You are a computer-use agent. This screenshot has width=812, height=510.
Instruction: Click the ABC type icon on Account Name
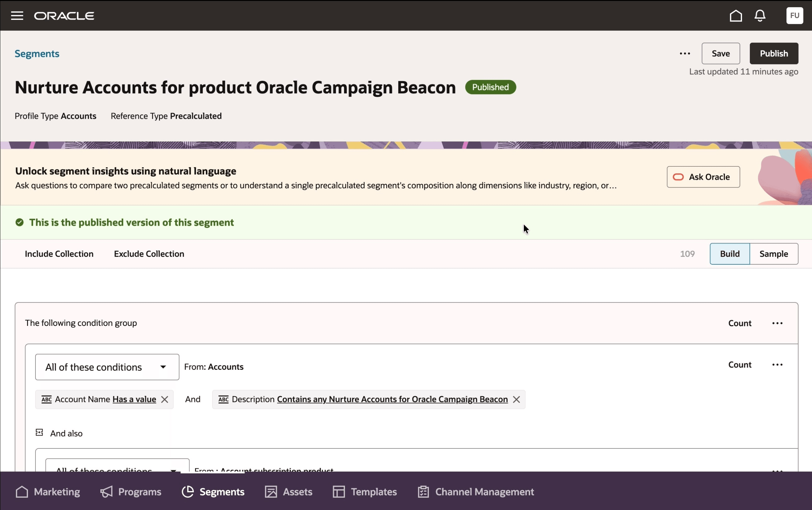click(x=47, y=399)
